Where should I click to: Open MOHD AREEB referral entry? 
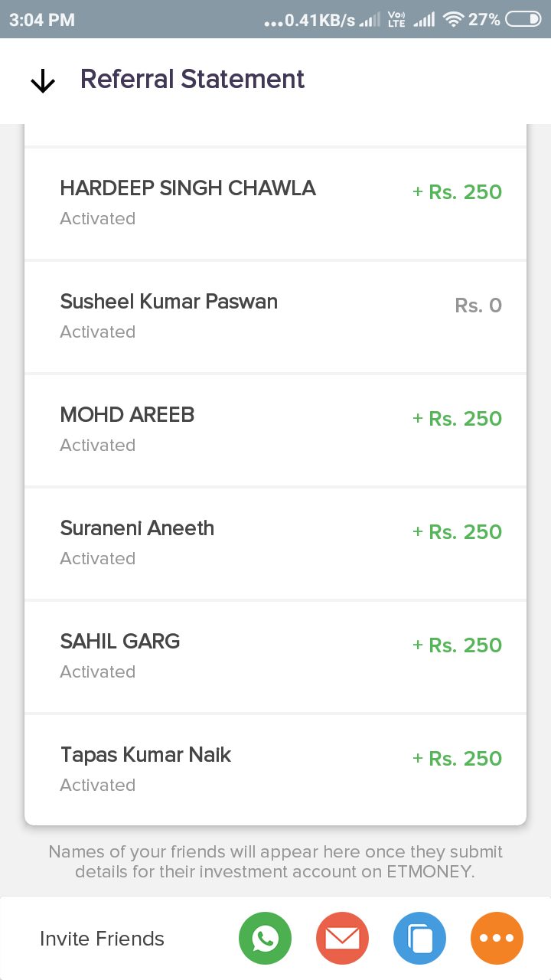point(275,430)
